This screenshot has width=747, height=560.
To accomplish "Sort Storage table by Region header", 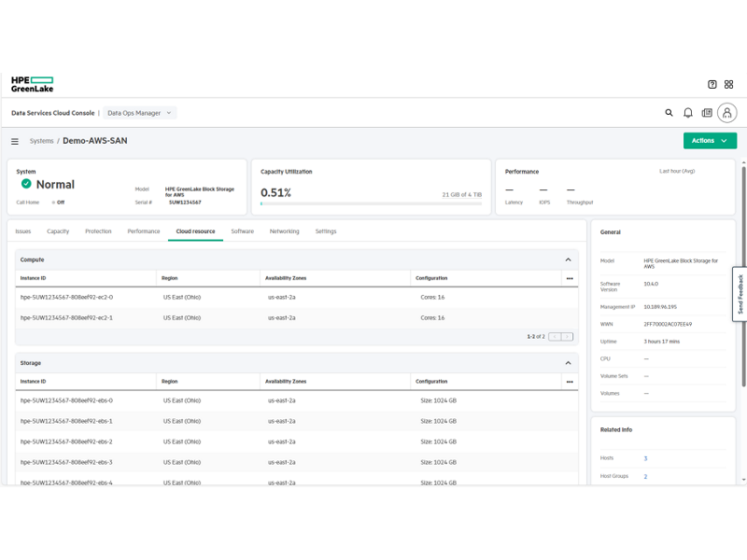I will 170,382.
